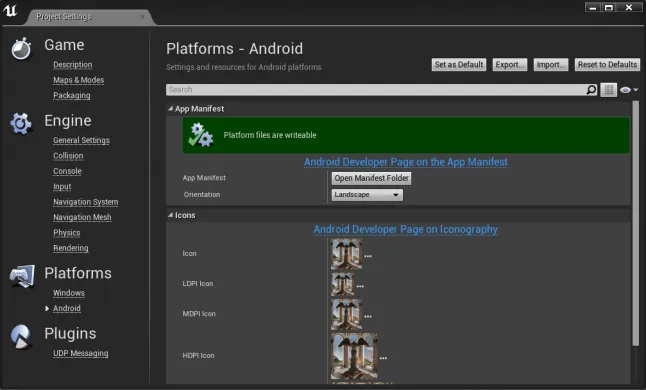The image size is (646, 390).
Task: Click the Platforms category heading
Action: click(78, 273)
